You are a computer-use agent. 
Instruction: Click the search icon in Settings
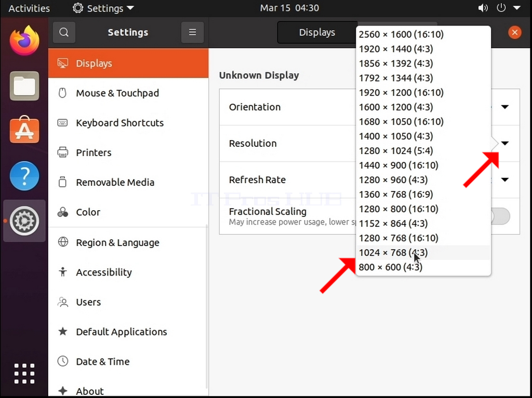[x=64, y=32]
